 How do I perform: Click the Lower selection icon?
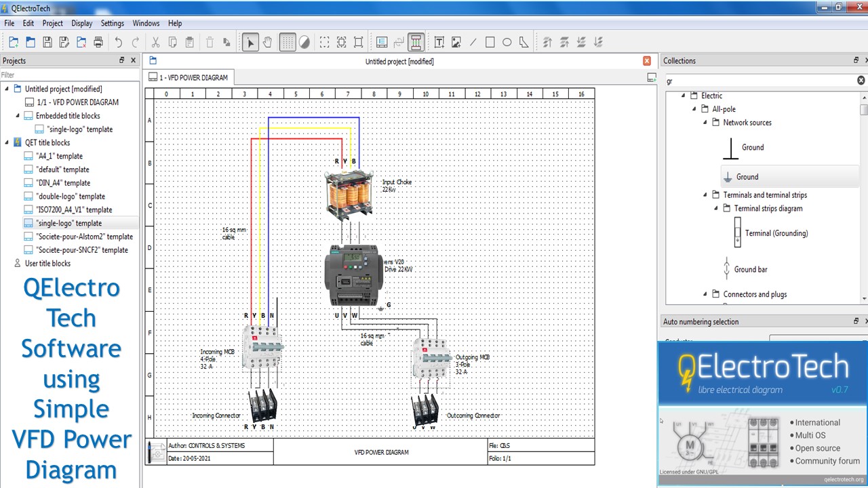pos(581,42)
